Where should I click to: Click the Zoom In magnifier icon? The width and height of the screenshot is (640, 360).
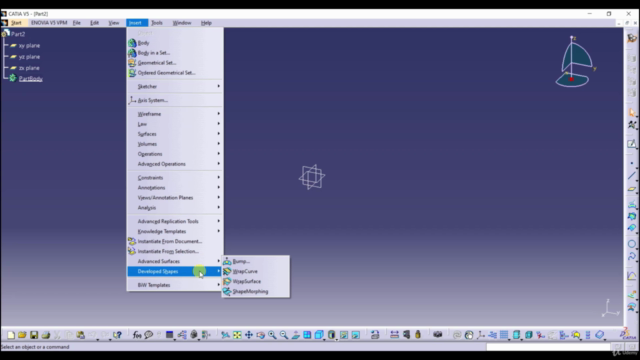click(x=272, y=335)
